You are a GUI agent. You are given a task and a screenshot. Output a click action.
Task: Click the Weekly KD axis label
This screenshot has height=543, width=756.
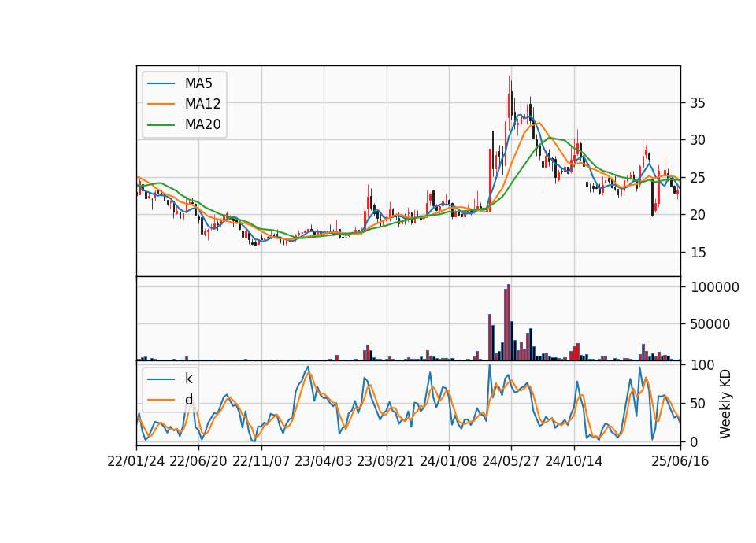click(x=725, y=404)
